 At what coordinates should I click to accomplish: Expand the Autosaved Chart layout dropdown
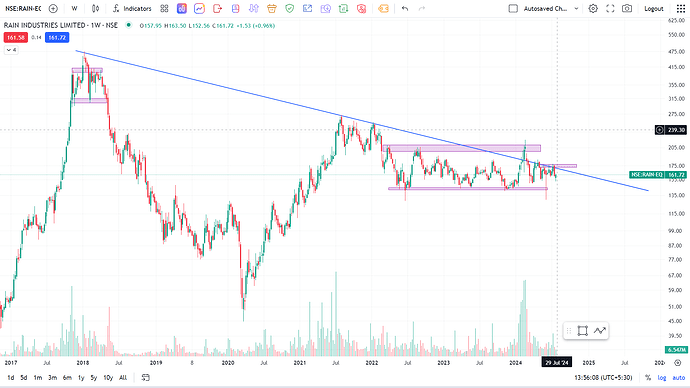pyautogui.click(x=576, y=8)
